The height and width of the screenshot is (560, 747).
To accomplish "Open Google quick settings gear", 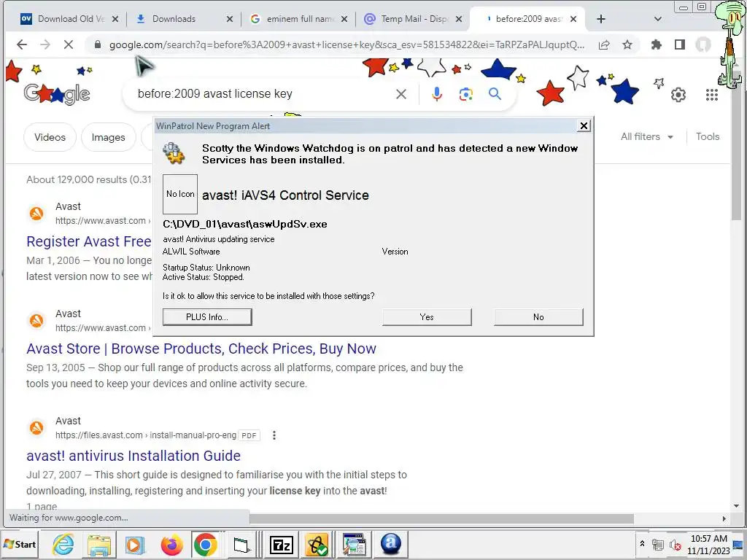I will point(678,95).
